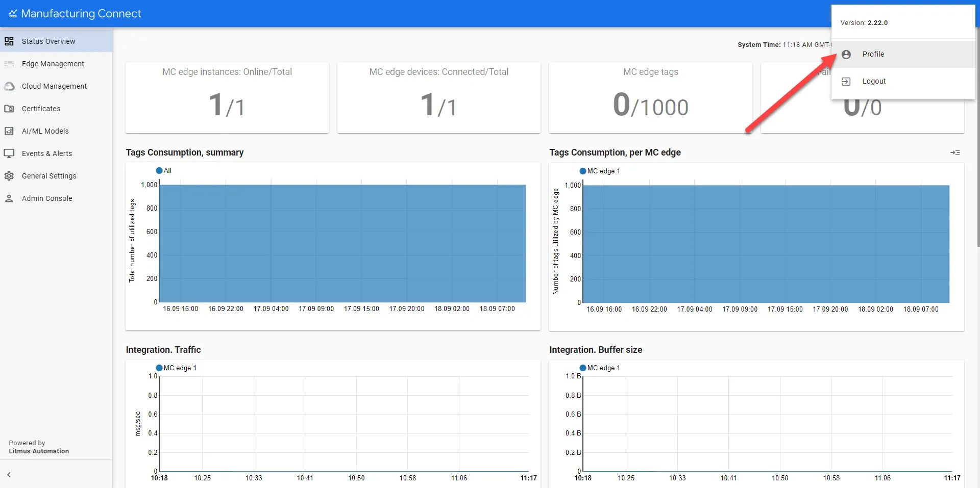Toggle MC edge 1 legend in Buffer size
Image resolution: width=980 pixels, height=488 pixels.
click(582, 368)
